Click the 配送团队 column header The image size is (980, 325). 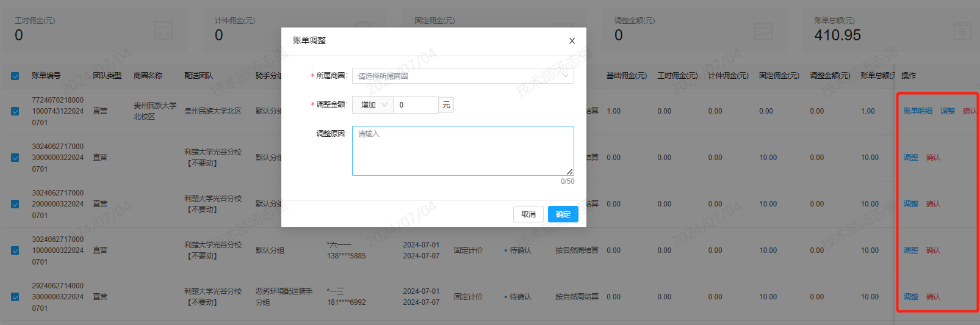(x=199, y=76)
